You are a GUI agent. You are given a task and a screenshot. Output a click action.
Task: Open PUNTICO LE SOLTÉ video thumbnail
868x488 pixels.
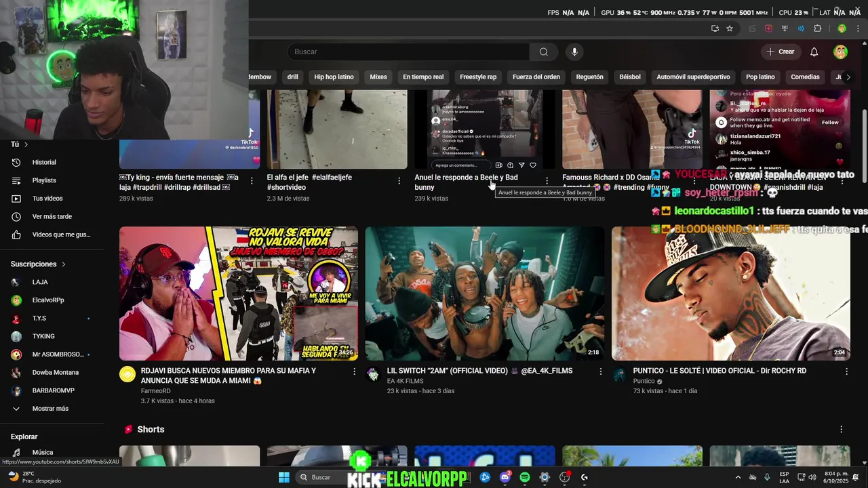[731, 293]
